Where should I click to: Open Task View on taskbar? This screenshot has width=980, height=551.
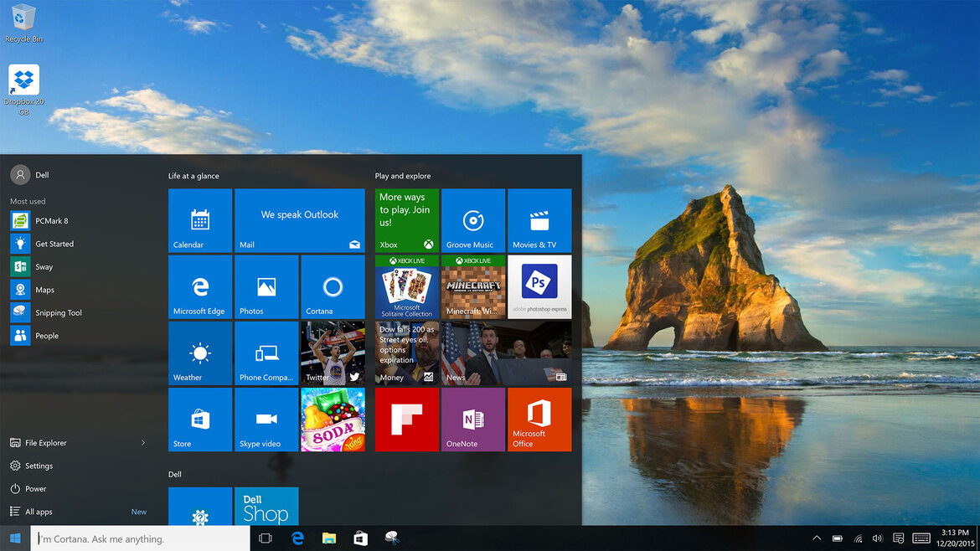click(x=266, y=538)
